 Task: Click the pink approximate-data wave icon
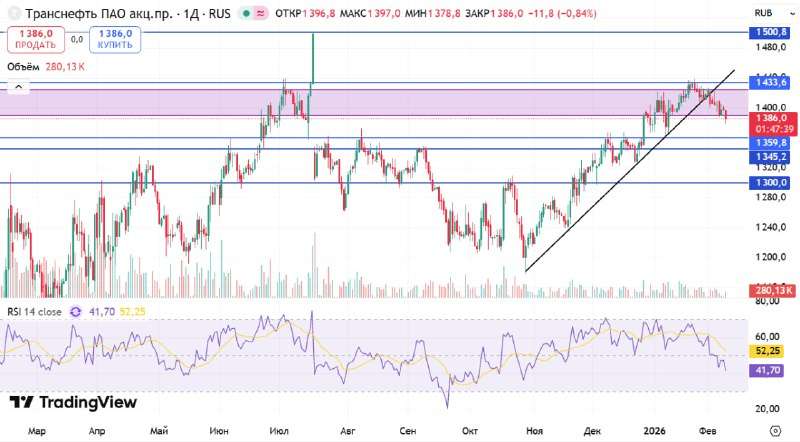click(x=261, y=14)
